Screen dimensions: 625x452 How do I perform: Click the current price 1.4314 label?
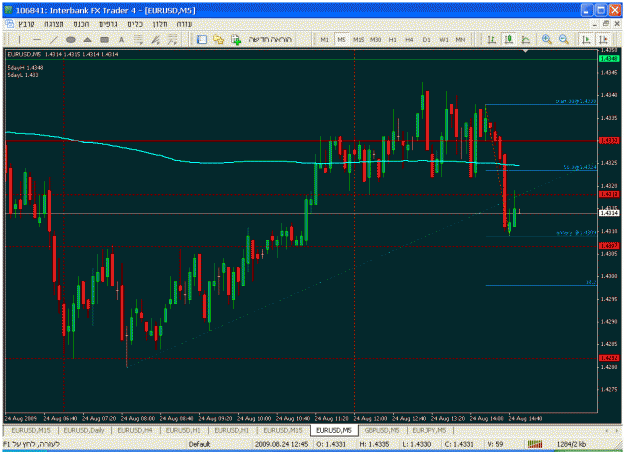(609, 213)
